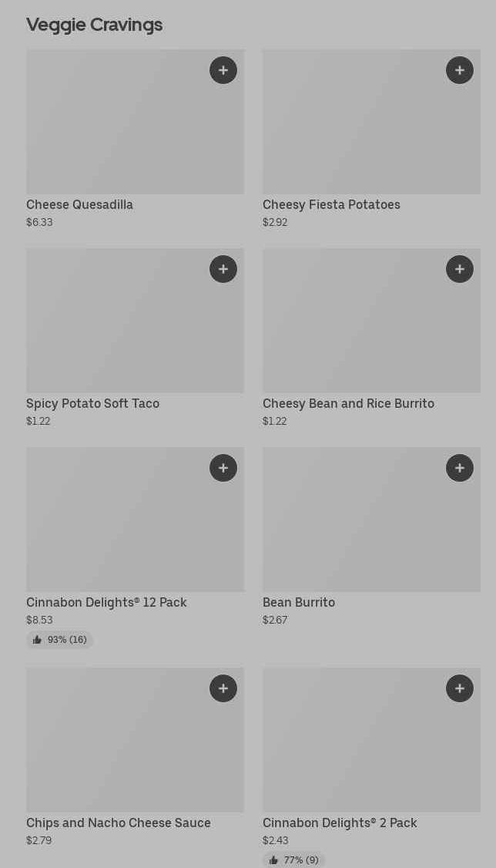The width and height of the screenshot is (496, 868).
Task: Add Chips and Nacho Cheese Sauce
Action: (223, 688)
